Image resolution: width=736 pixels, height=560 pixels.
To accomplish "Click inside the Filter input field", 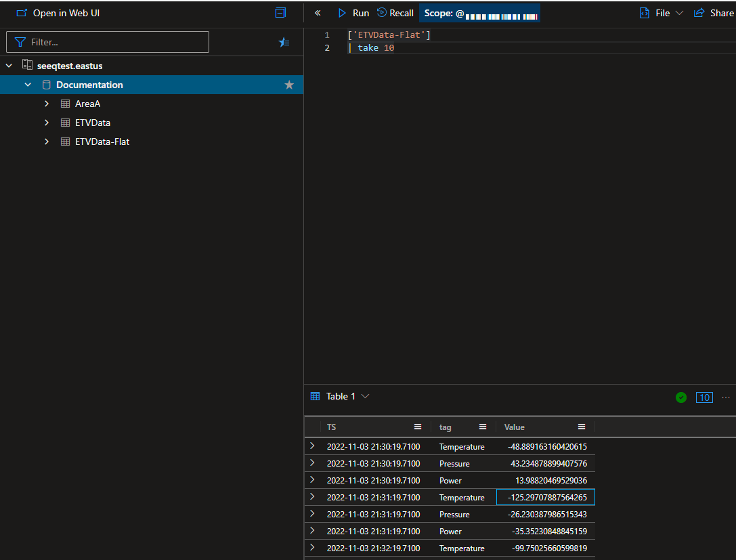I will coord(107,42).
